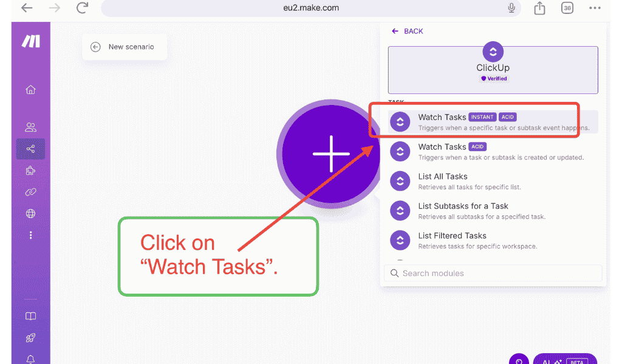Click the search magnifier icon in modules field

394,273
